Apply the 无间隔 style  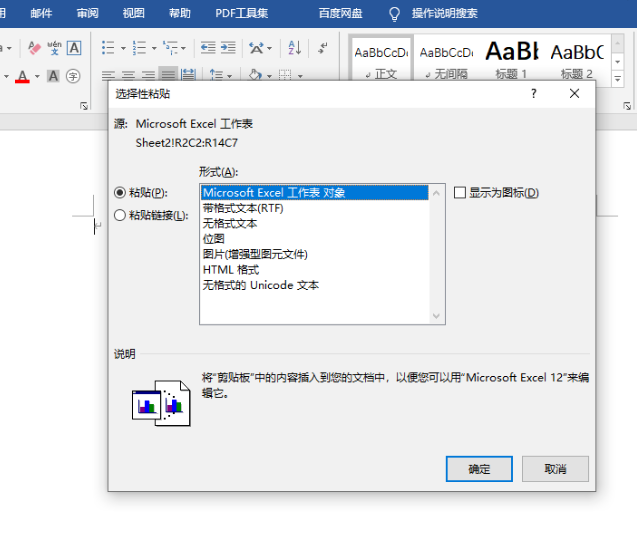[x=446, y=60]
